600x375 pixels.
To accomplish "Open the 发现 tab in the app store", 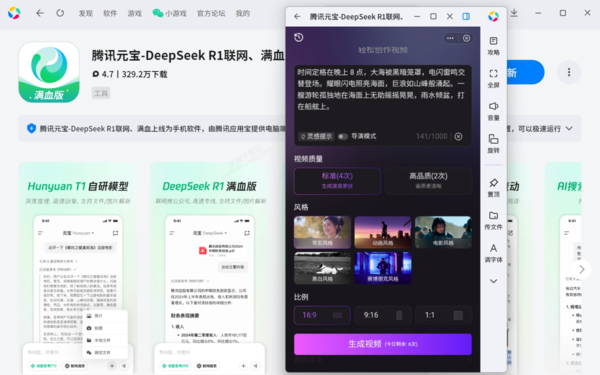I will point(86,13).
